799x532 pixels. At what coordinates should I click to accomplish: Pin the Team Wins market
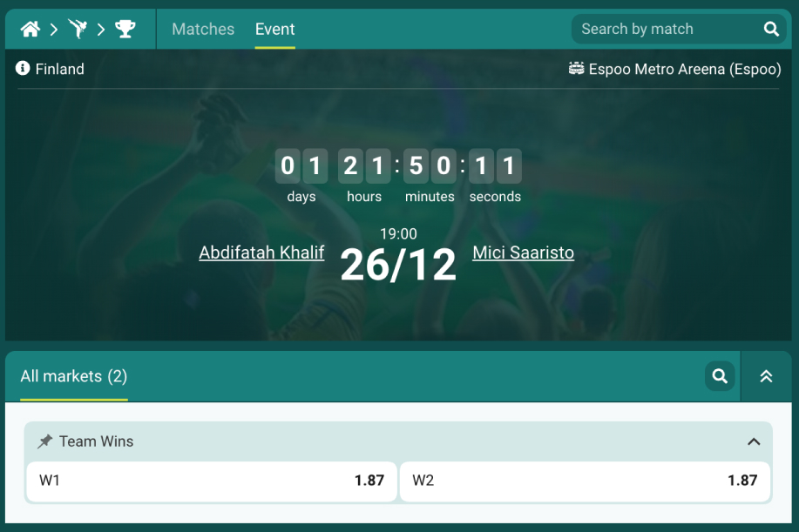point(44,441)
